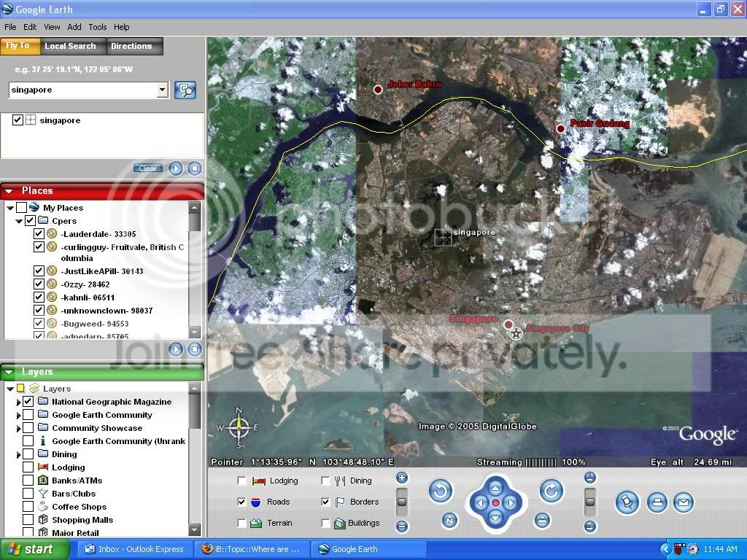
Task: Open the Help menu
Action: click(x=122, y=27)
